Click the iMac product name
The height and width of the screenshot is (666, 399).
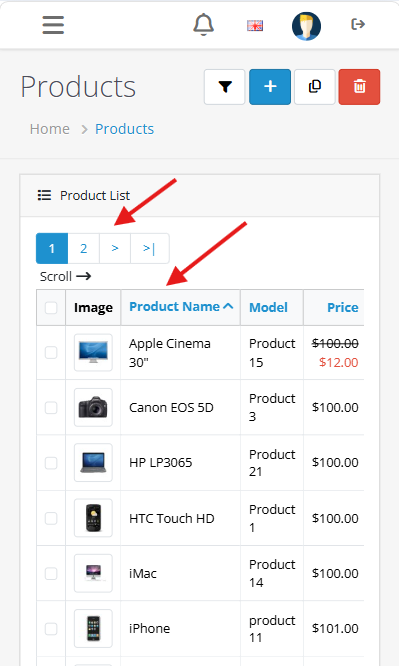143,573
